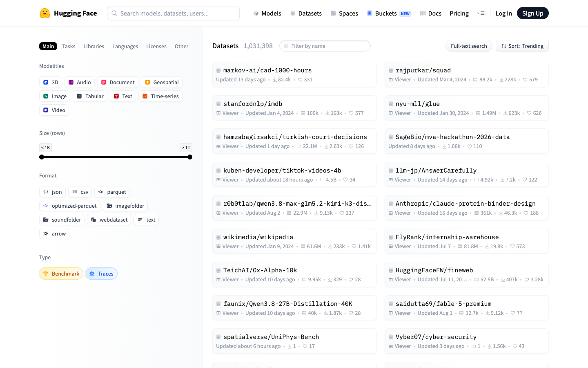Open the llm-jp/AnswerCarefully dataset card

point(467,175)
